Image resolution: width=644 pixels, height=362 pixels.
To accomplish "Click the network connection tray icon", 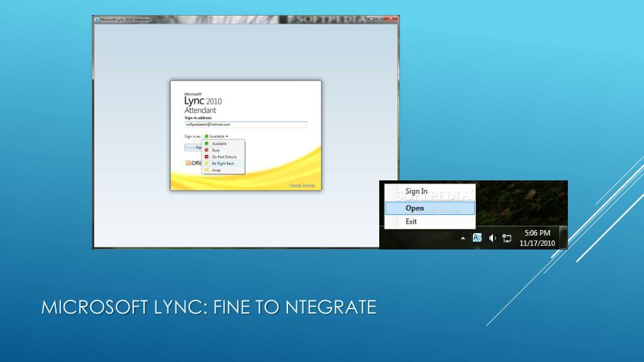I will (507, 238).
